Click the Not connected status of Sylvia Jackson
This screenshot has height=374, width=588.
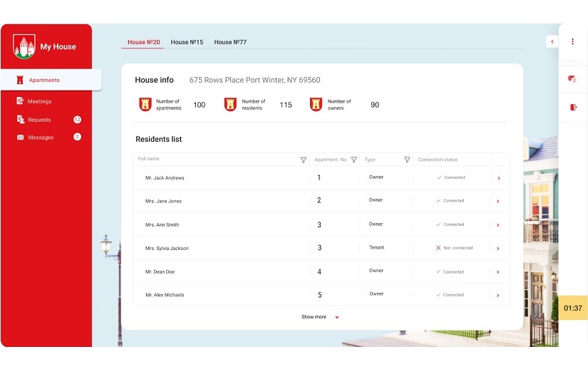tap(454, 248)
